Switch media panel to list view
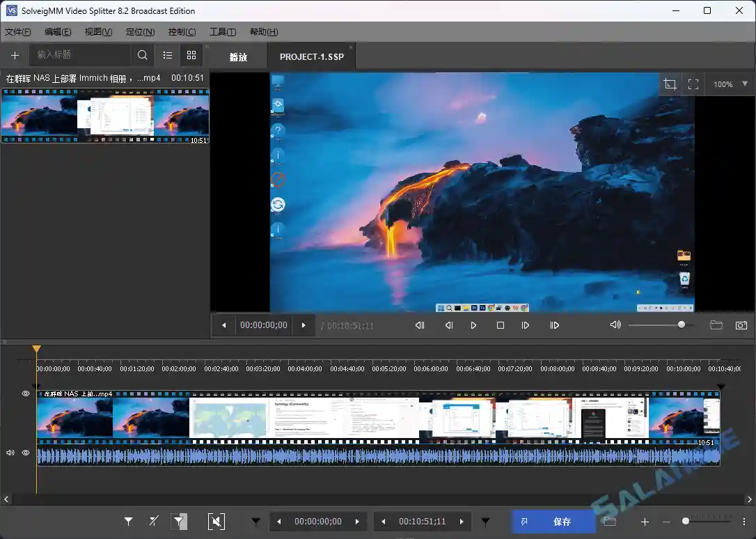Image resolution: width=756 pixels, height=539 pixels. click(167, 54)
